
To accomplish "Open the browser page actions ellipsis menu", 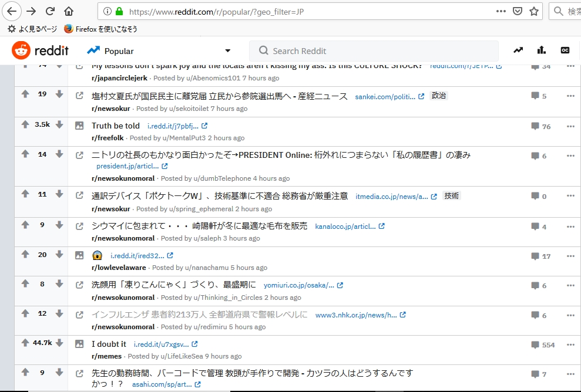I will click(x=501, y=11).
